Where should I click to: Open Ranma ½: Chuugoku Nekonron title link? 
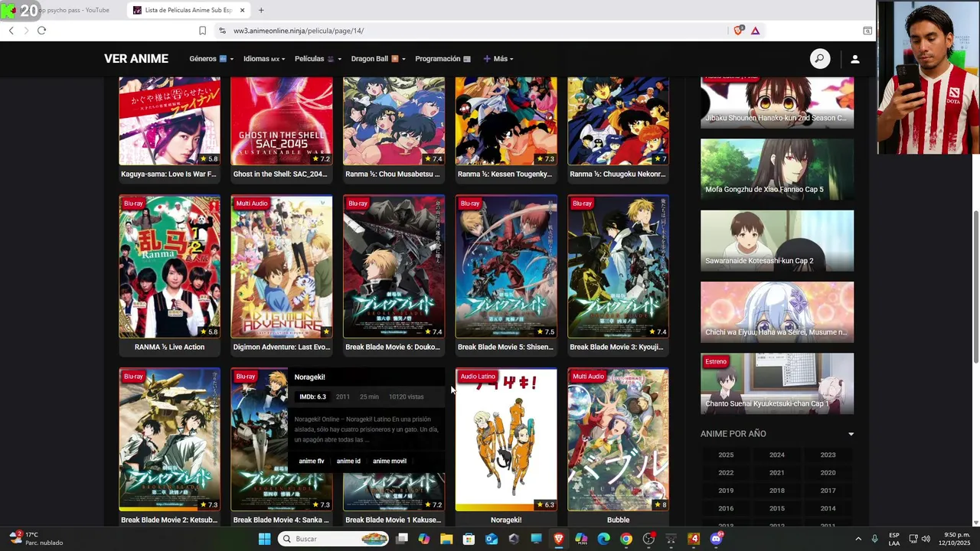[618, 174]
